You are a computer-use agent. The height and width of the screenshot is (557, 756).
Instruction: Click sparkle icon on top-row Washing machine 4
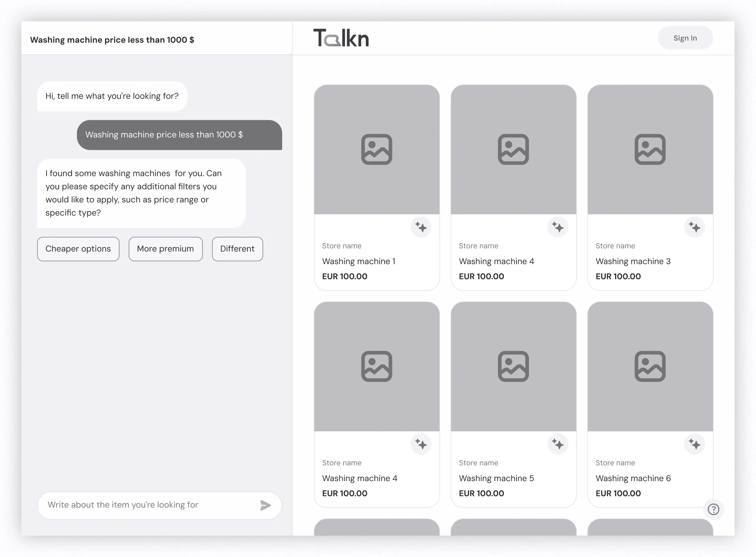point(557,227)
